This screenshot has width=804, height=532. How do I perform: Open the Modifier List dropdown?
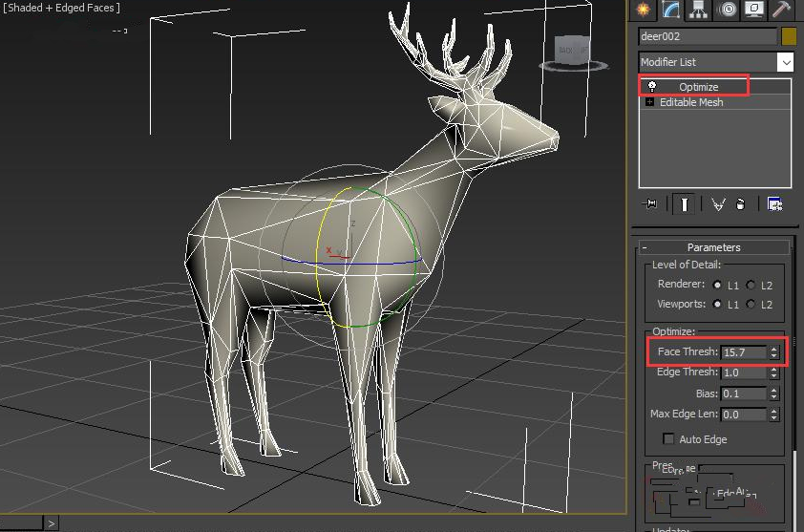click(x=716, y=62)
